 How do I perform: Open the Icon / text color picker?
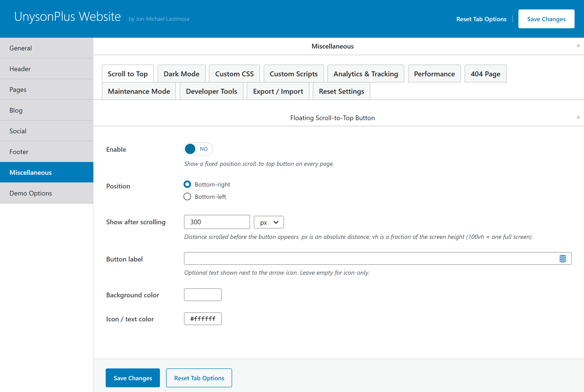(203, 319)
